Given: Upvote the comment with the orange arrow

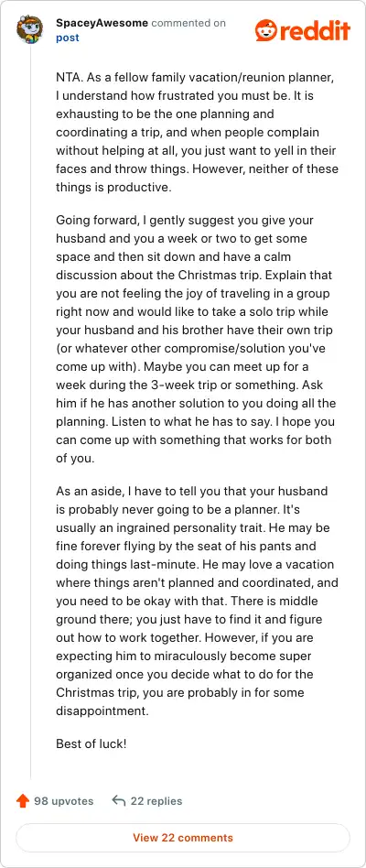Looking at the screenshot, I should (23, 800).
